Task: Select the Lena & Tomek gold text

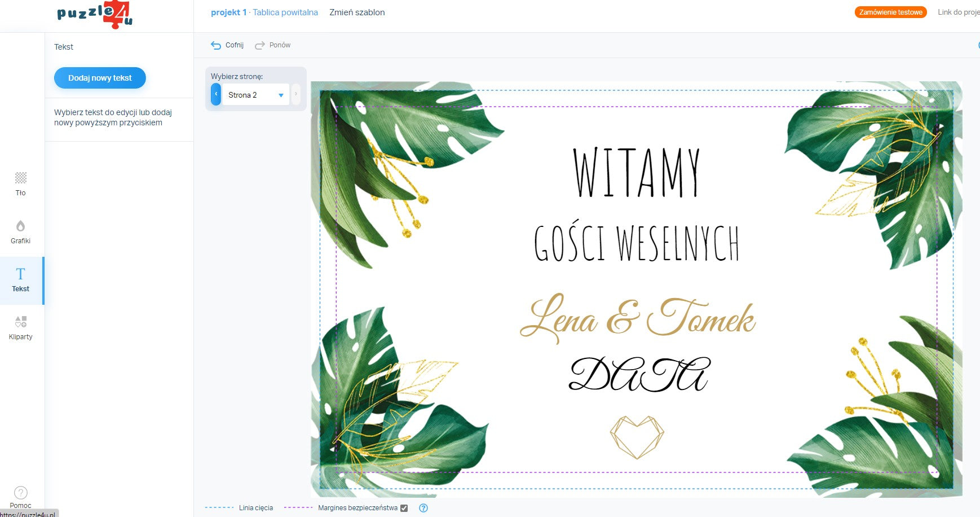Action: click(637, 318)
